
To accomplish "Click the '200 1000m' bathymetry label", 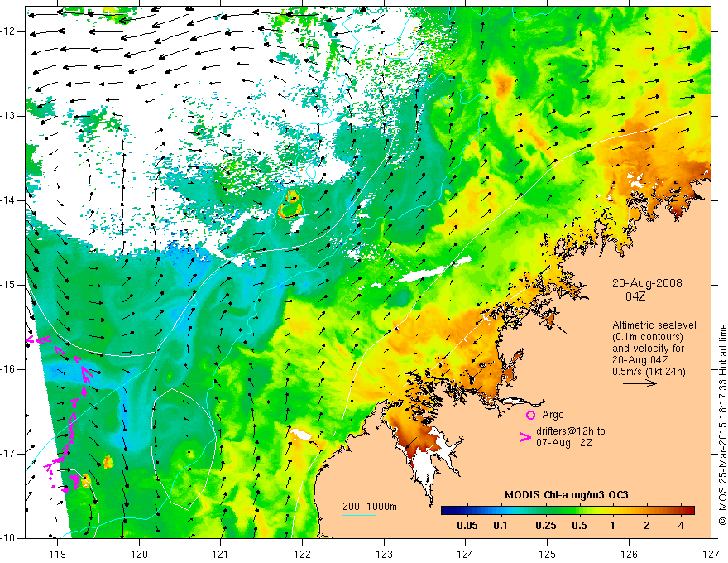I will [x=370, y=507].
